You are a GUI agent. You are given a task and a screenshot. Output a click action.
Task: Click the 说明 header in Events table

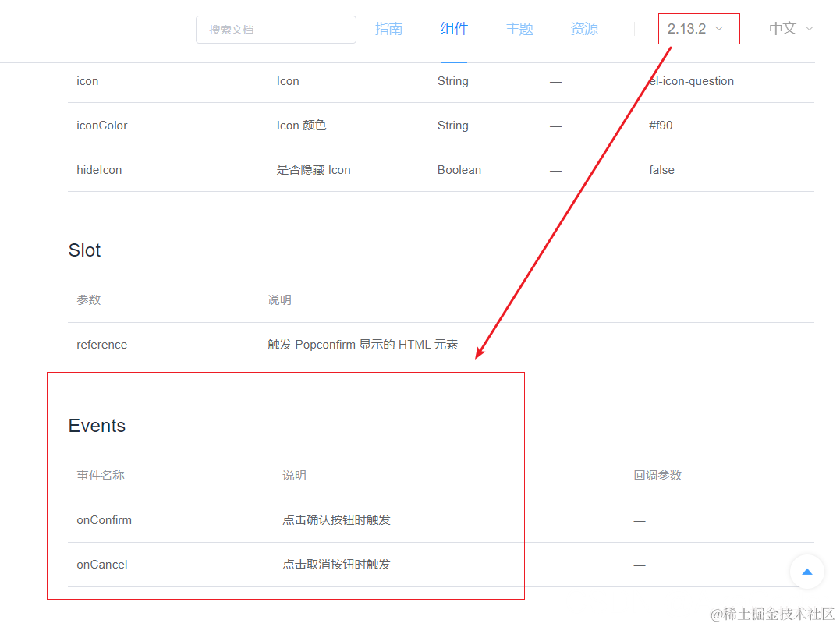coord(294,476)
